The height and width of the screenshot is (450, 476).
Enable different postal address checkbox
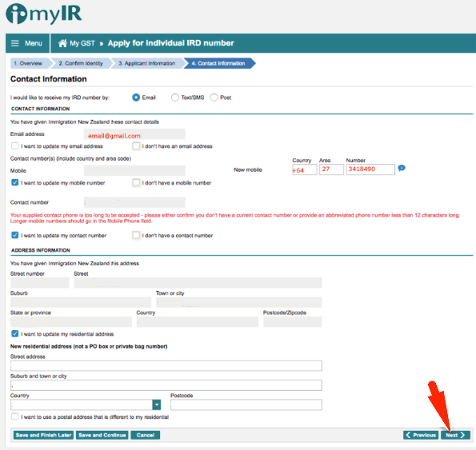pos(15,416)
